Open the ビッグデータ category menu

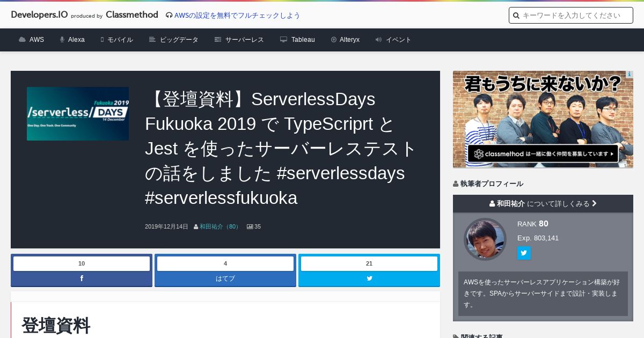(x=179, y=40)
